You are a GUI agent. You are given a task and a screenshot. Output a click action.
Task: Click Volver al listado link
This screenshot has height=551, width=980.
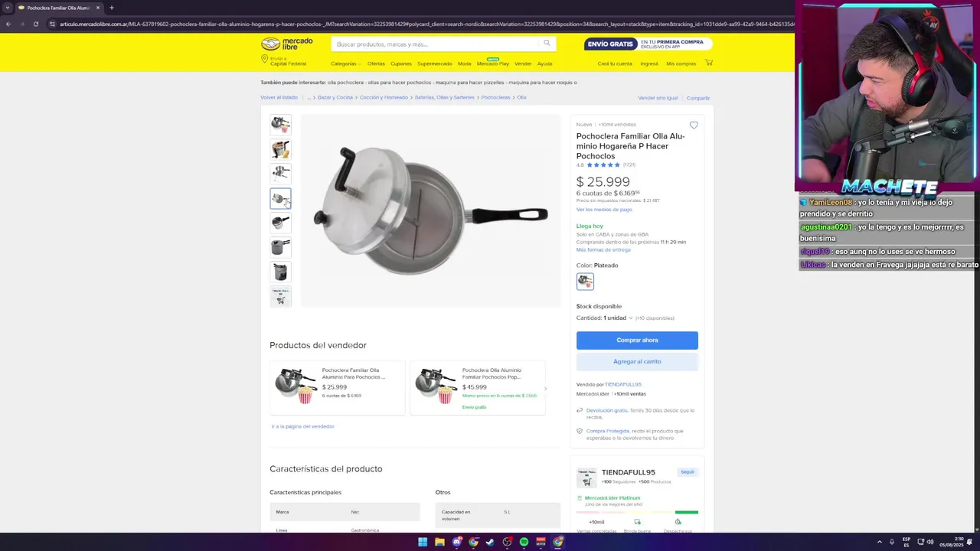(279, 97)
